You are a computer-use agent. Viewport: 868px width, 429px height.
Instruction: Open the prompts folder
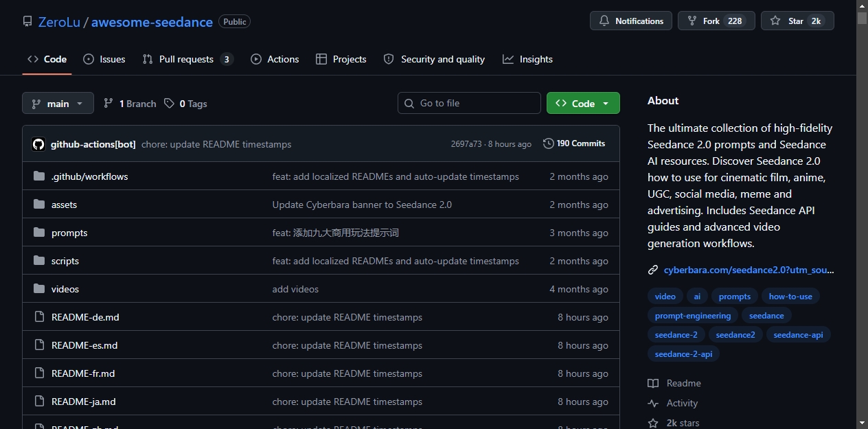click(69, 233)
